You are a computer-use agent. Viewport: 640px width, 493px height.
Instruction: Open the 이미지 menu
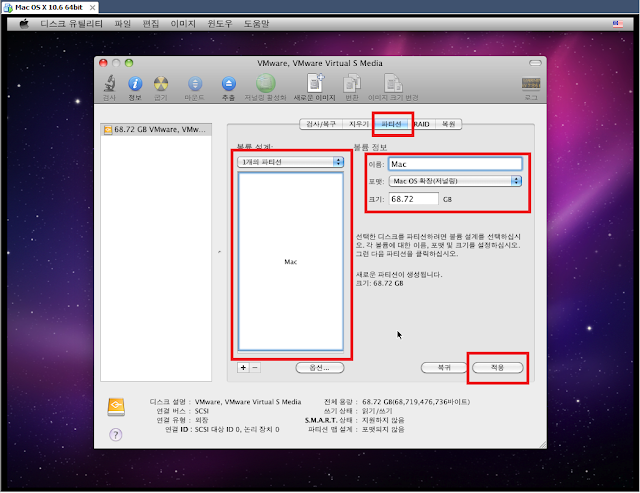183,24
